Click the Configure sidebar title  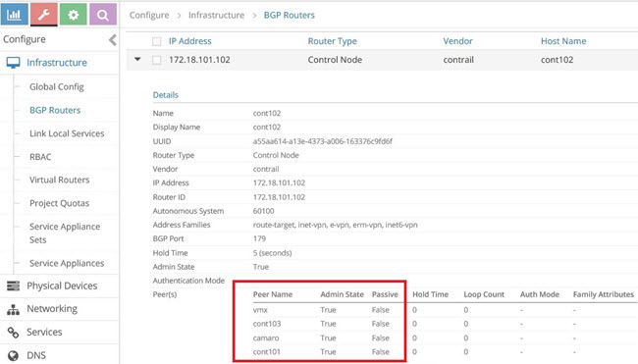click(x=25, y=39)
